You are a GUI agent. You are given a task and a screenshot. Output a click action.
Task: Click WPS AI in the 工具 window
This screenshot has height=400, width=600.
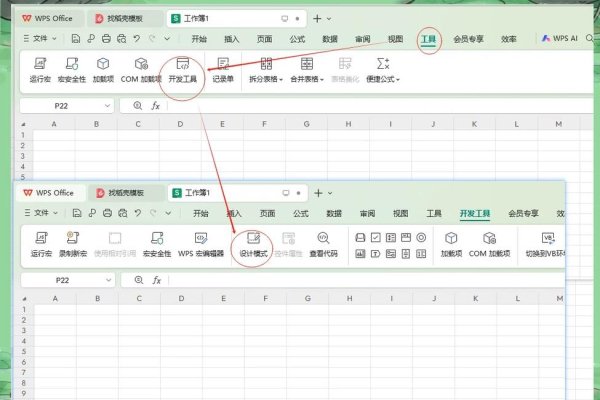[559, 38]
